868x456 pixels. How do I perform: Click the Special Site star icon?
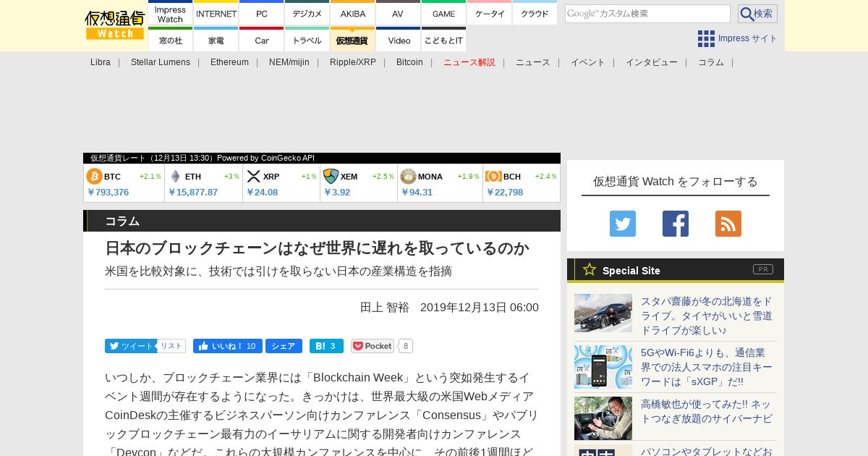[x=590, y=269]
